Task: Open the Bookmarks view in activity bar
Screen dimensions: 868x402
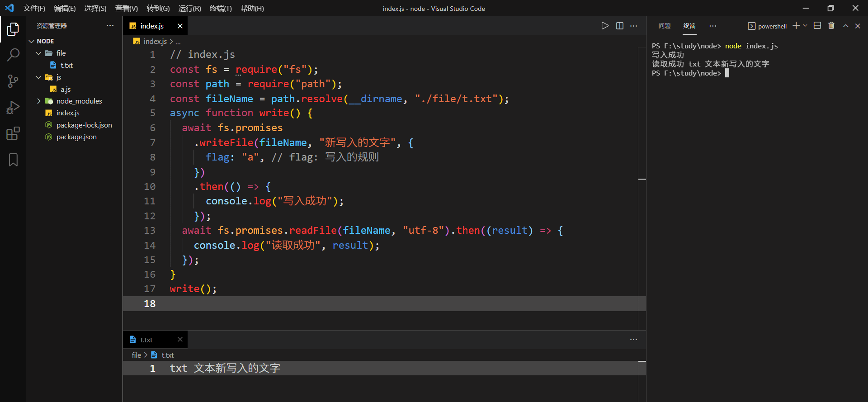Action: coord(13,160)
